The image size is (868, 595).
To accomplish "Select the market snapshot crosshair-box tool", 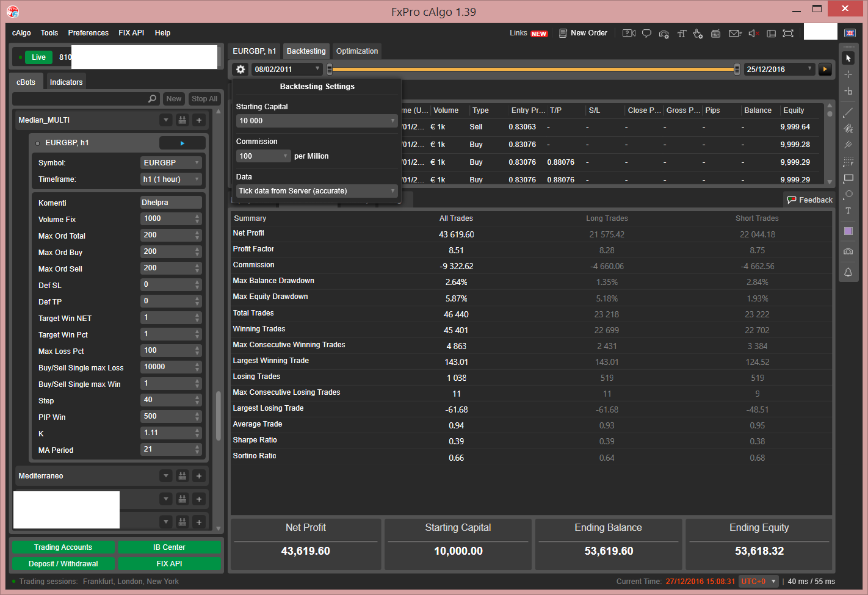I will pyautogui.click(x=848, y=91).
